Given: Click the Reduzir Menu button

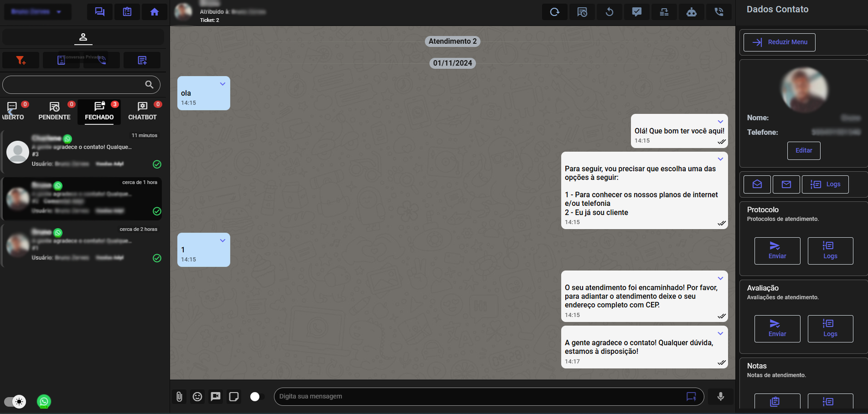Looking at the screenshot, I should pyautogui.click(x=779, y=42).
